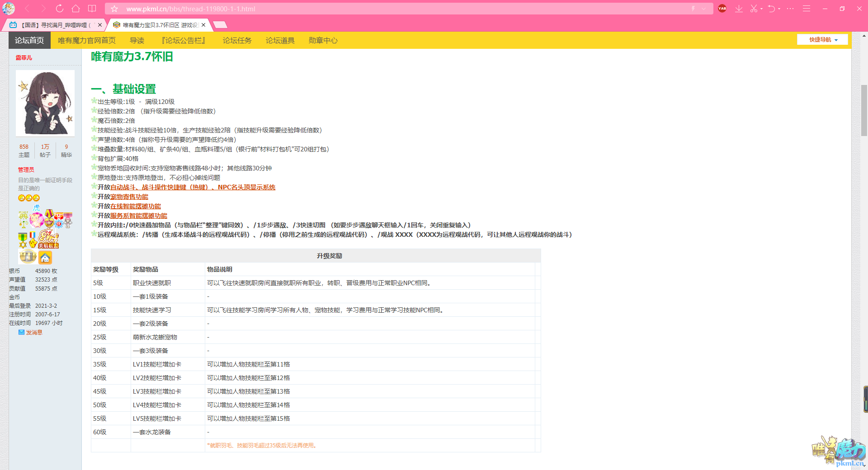
Task: Open the 论坛任务 menu item
Action: point(237,40)
